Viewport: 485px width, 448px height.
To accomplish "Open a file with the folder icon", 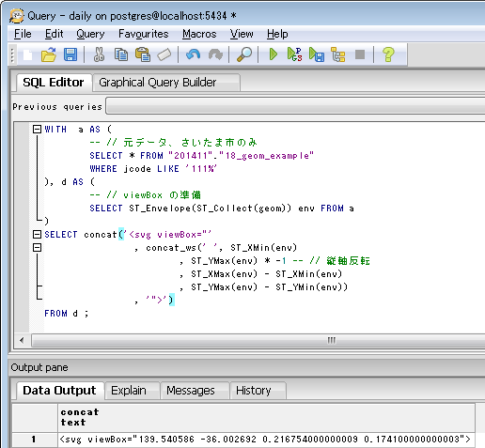I will (49, 54).
